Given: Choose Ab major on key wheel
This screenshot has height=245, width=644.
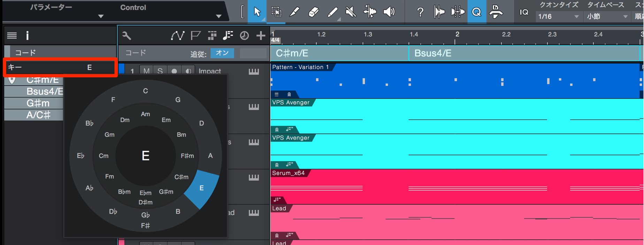Looking at the screenshot, I should point(89,188).
